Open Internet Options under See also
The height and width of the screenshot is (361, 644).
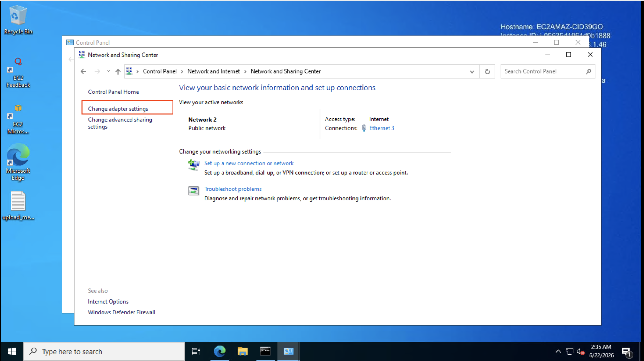[x=108, y=302]
